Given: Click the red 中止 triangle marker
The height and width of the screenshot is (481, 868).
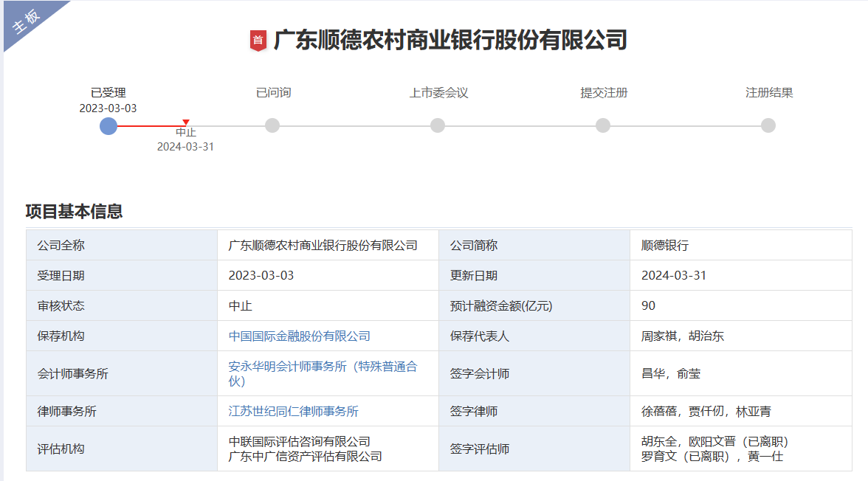Looking at the screenshot, I should [186, 122].
